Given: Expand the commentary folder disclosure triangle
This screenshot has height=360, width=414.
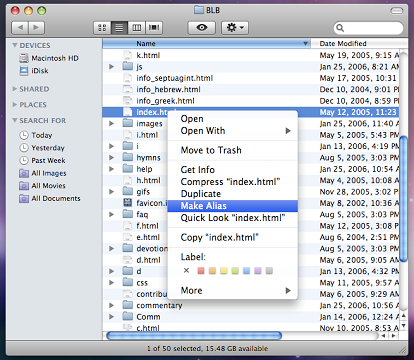Looking at the screenshot, I should [112, 305].
